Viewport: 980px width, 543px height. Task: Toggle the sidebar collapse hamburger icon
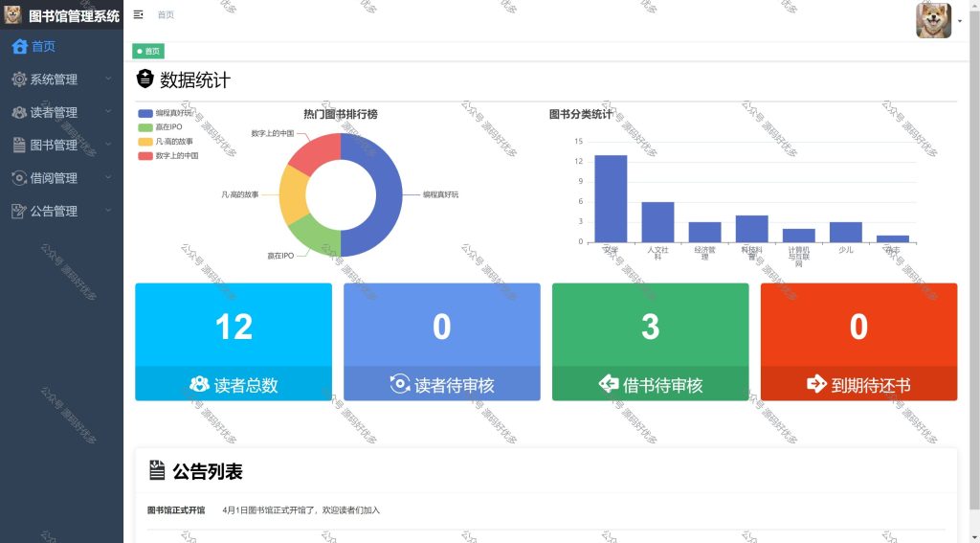point(139,14)
